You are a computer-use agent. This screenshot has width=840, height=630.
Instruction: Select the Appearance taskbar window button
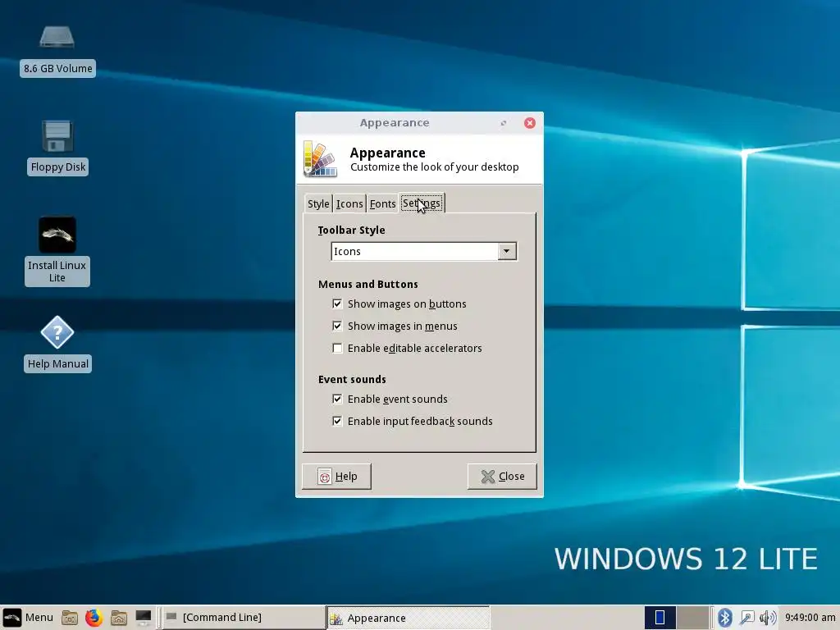[x=409, y=618]
